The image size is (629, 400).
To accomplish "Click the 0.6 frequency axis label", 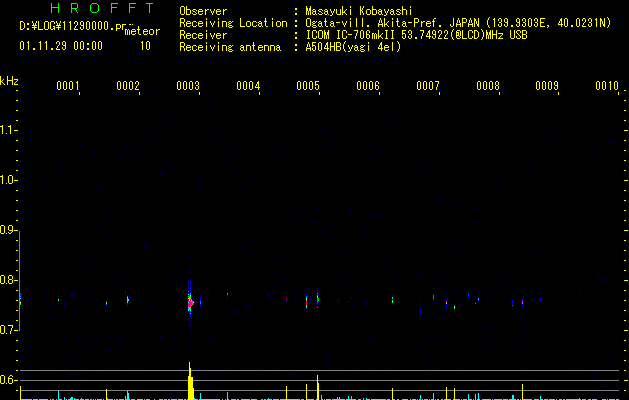I will [8, 380].
